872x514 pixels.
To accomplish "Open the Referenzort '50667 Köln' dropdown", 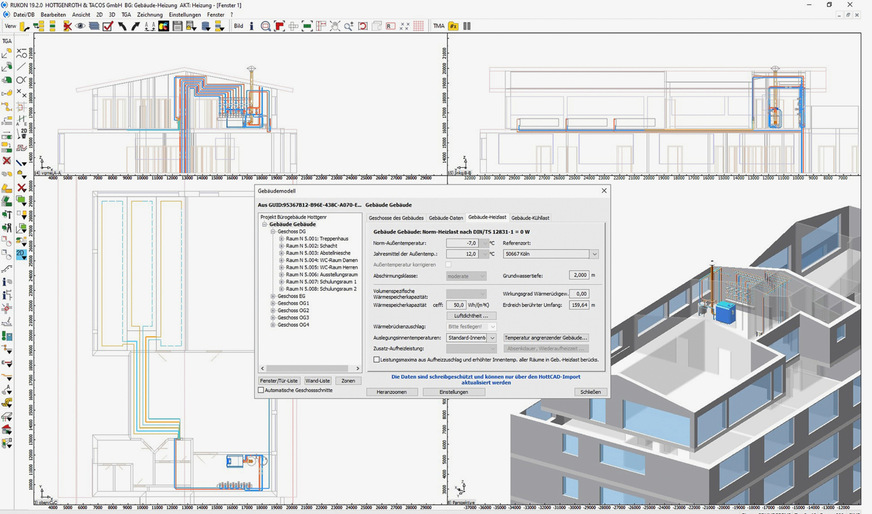I will tap(594, 254).
